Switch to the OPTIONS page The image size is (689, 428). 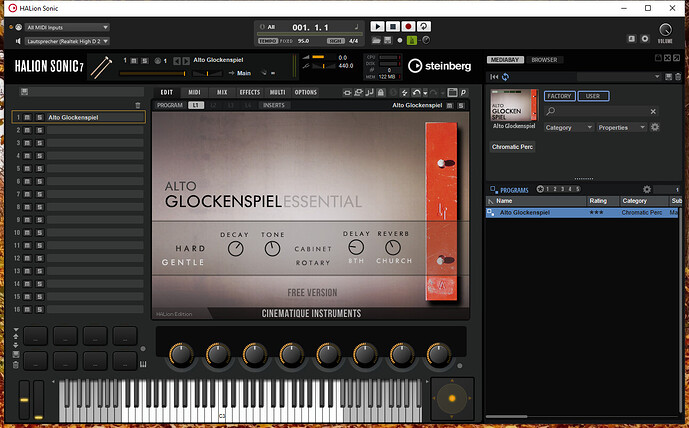[306, 92]
